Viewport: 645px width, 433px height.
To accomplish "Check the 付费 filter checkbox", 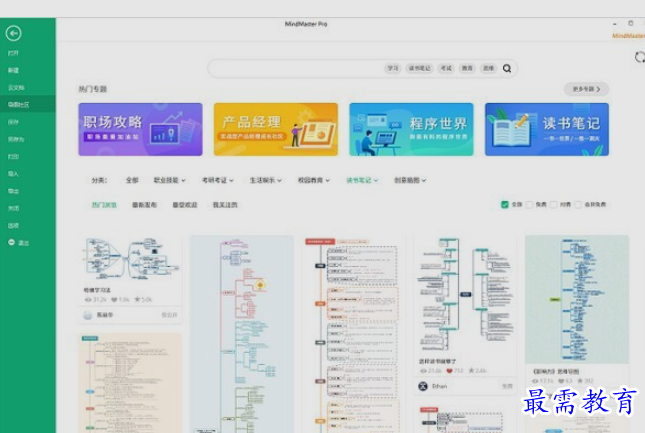I will (x=554, y=204).
